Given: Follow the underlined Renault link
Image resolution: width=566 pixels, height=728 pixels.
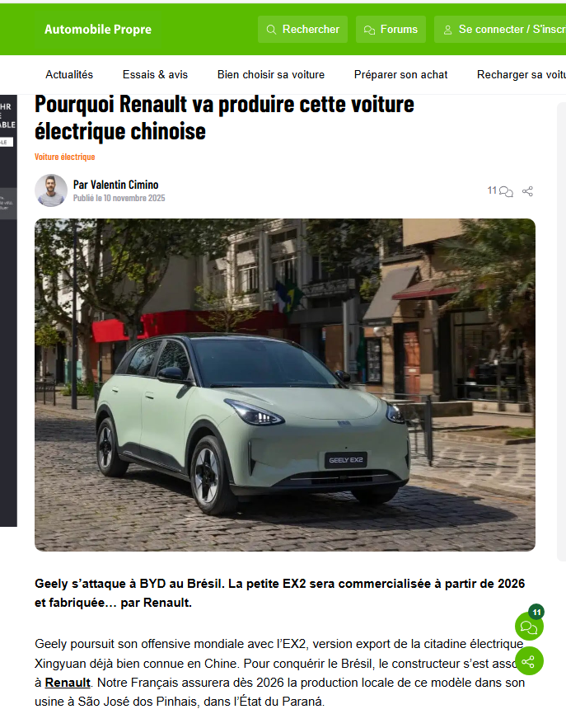Looking at the screenshot, I should (68, 683).
